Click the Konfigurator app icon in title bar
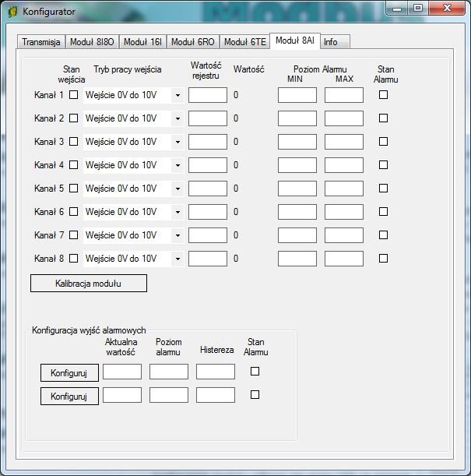This screenshot has height=476, width=471. tap(12, 12)
